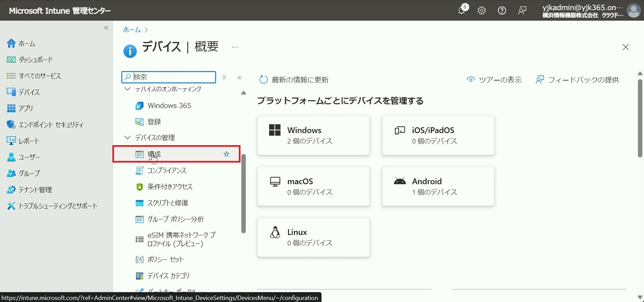Click the ダッシュボード chart icon
644x302 pixels.
point(11,59)
